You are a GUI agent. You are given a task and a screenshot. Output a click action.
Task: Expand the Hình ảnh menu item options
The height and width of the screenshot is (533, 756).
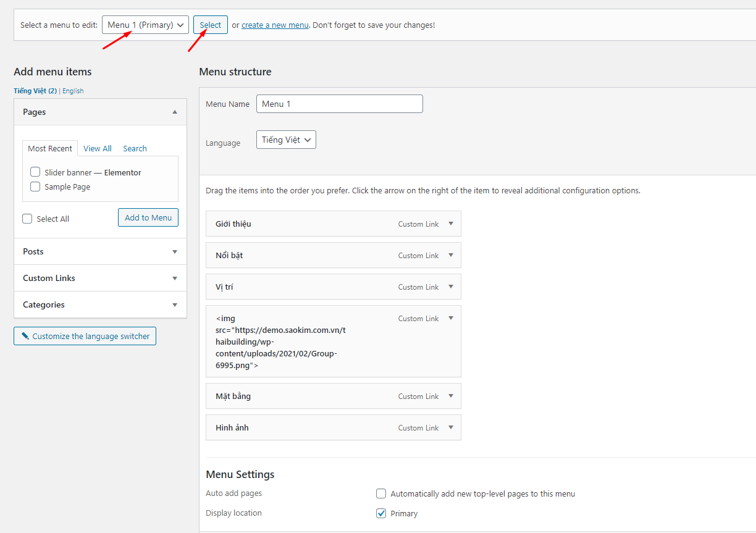[x=451, y=427]
